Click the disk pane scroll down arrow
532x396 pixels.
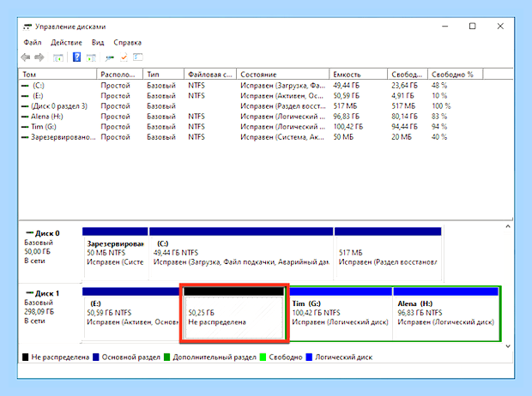point(508,346)
